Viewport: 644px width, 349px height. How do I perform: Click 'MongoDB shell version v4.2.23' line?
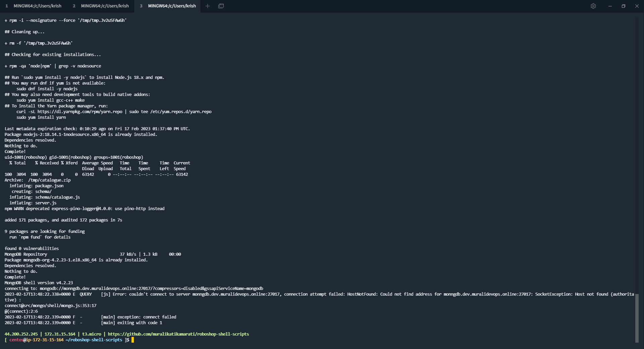pos(39,283)
